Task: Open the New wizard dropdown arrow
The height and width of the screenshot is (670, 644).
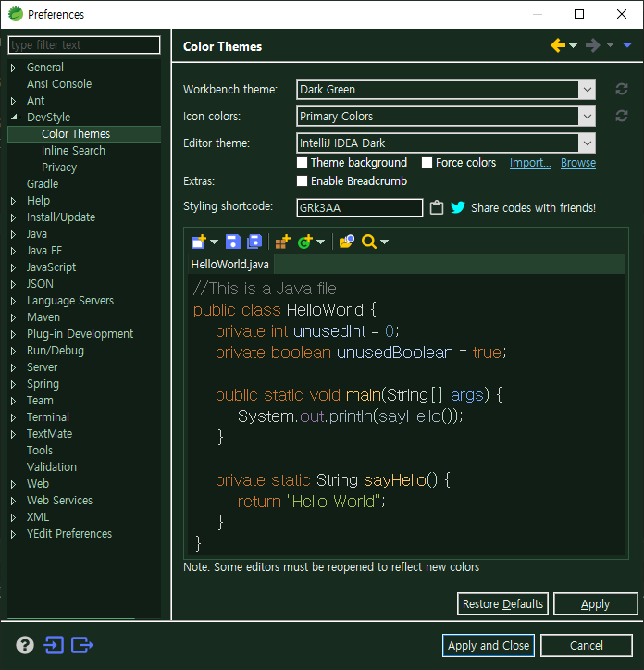Action: (214, 242)
